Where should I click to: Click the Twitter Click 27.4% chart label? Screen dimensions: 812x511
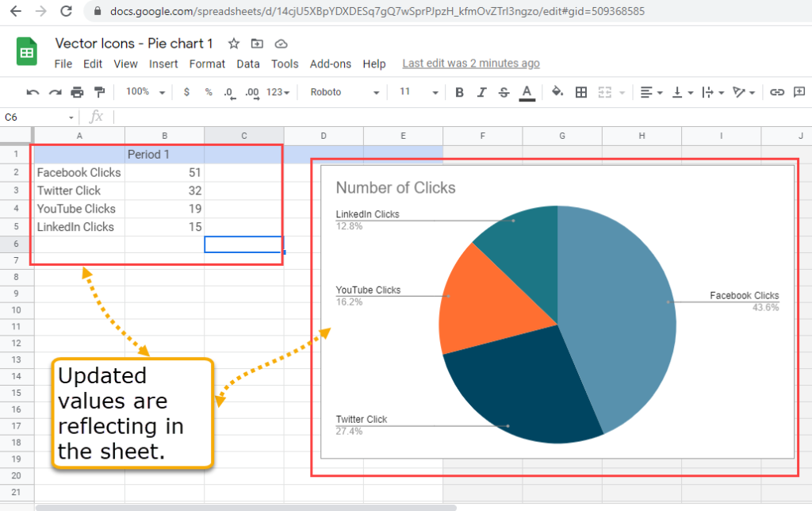coord(362,425)
